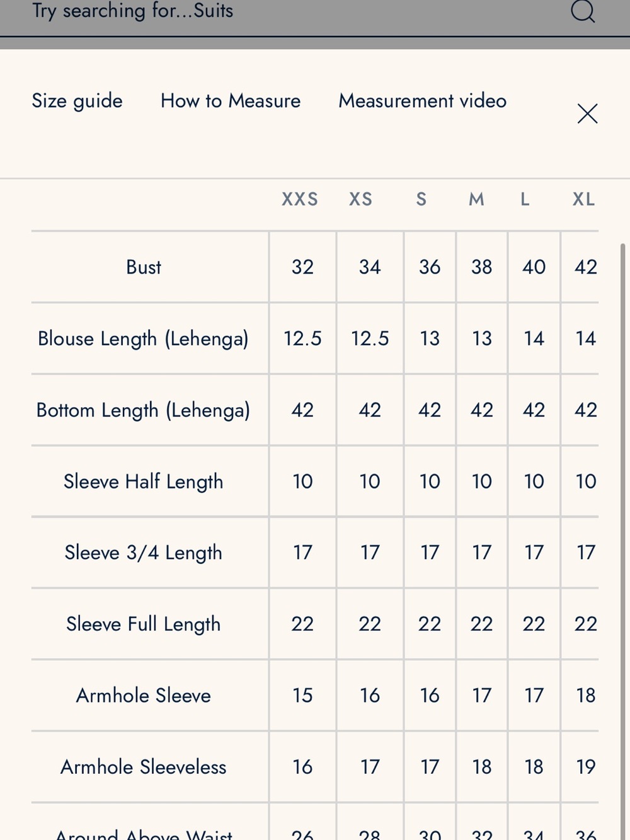The image size is (630, 840).
Task: Click the Armhole Sleeveless row label
Action: (x=144, y=767)
